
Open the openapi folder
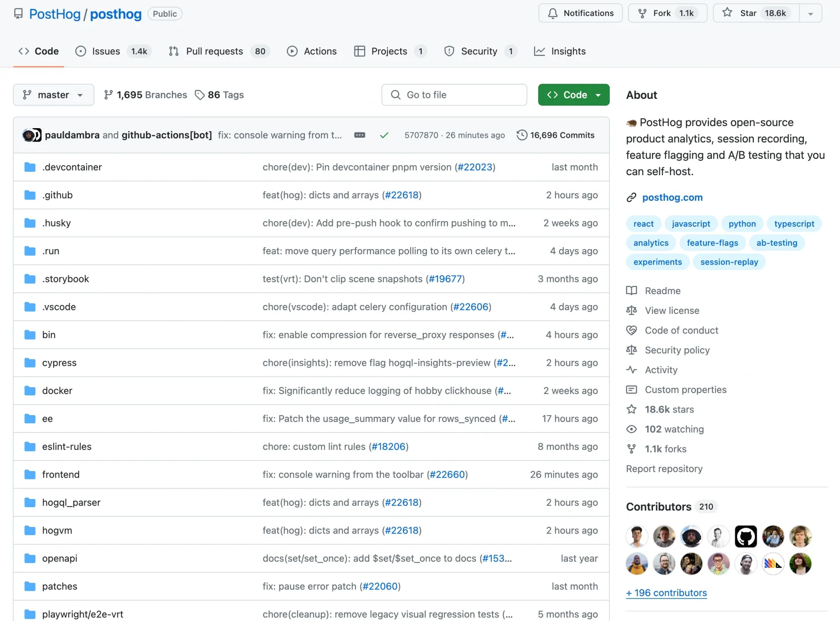pyautogui.click(x=60, y=558)
